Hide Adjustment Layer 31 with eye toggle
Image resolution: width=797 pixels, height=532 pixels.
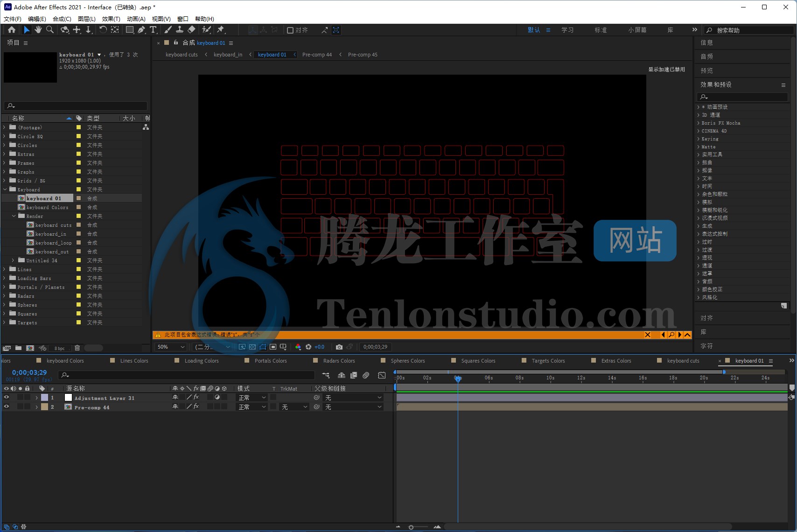click(x=7, y=398)
